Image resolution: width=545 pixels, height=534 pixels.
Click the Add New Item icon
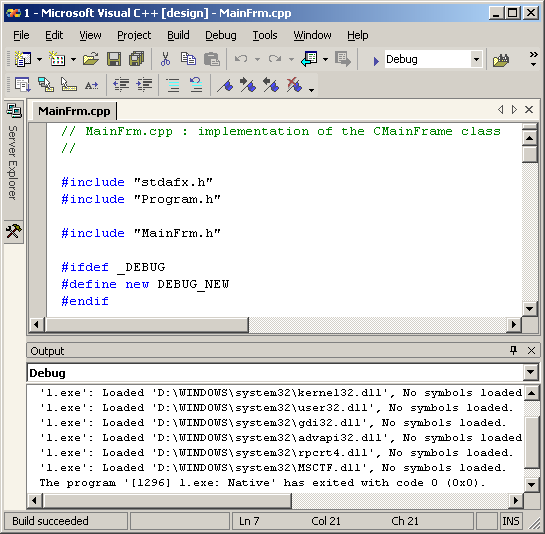pyautogui.click(x=57, y=59)
